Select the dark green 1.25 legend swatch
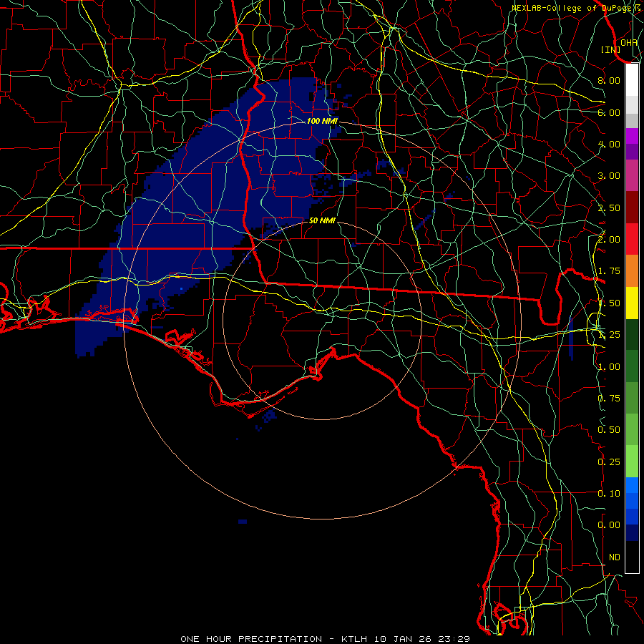 tap(632, 334)
